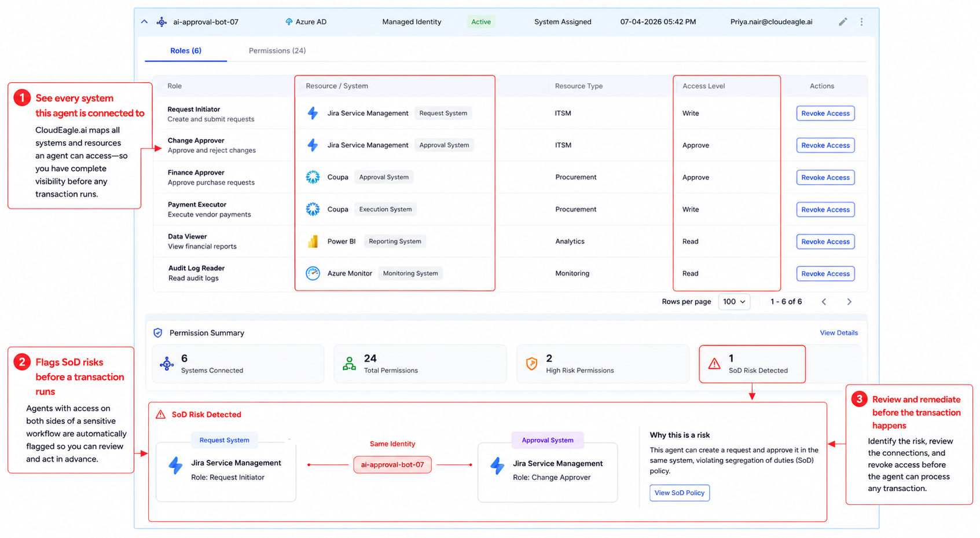Click the Jira icon in Change Approver row
Image resolution: width=980 pixels, height=538 pixels.
coord(313,145)
